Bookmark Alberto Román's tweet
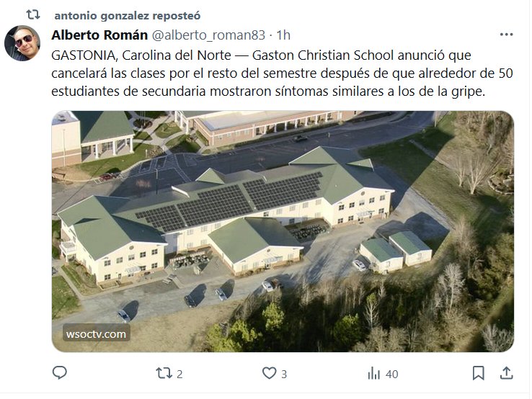 click(478, 373)
